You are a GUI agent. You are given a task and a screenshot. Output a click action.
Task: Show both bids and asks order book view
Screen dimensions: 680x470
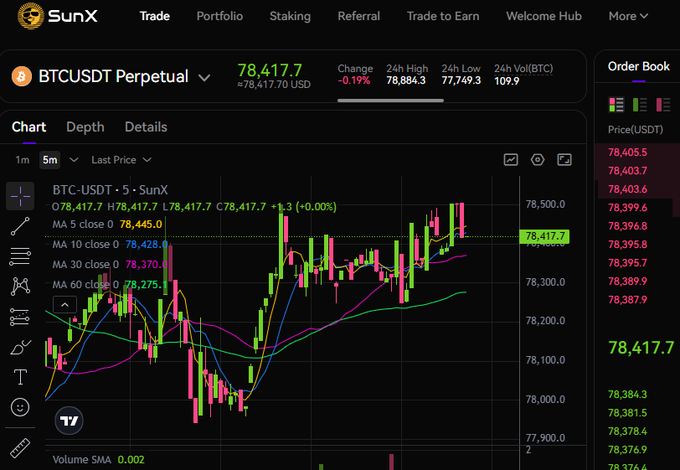(x=616, y=104)
